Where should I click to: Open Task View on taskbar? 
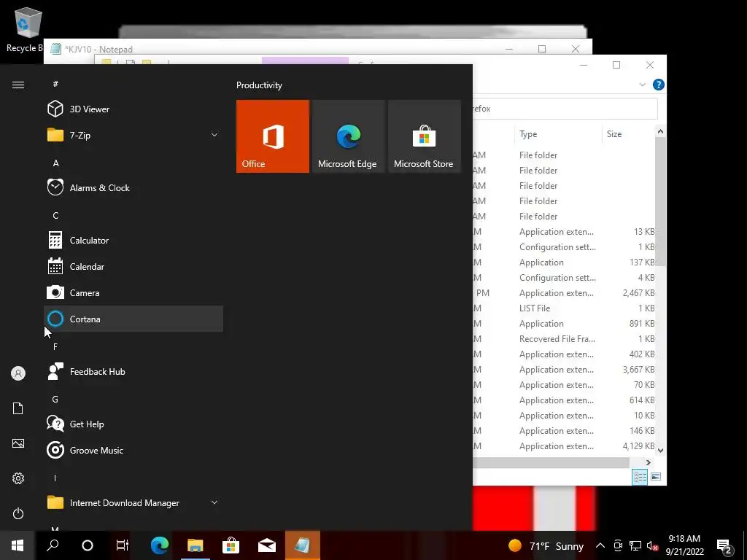click(x=123, y=545)
